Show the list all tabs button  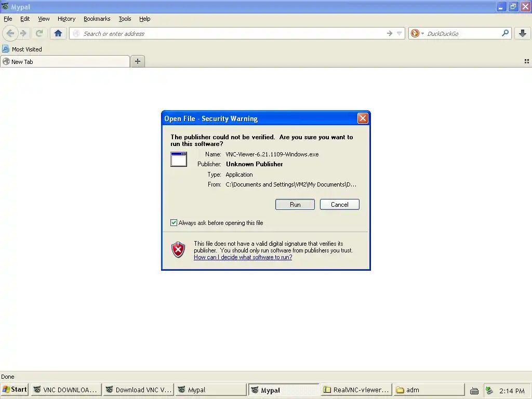pyautogui.click(x=527, y=61)
